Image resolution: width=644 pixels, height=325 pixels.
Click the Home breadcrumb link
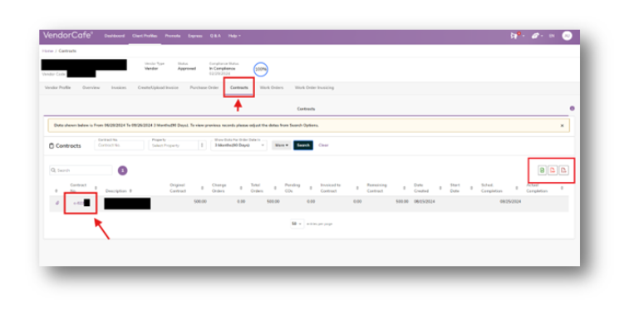47,51
